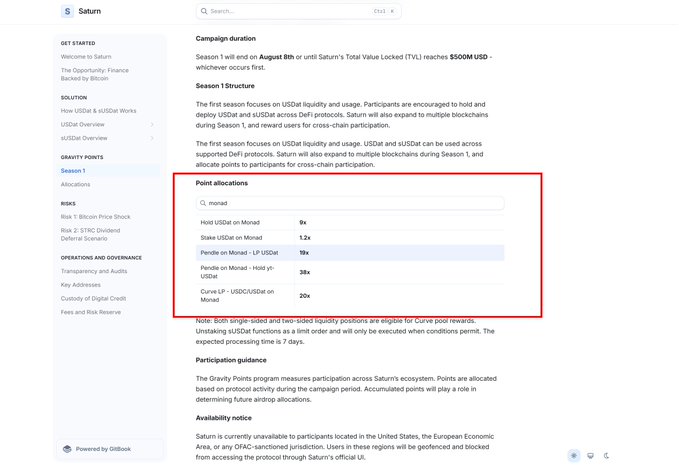The height and width of the screenshot is (467, 679).
Task: Click the Saturn logo icon
Action: (x=67, y=11)
